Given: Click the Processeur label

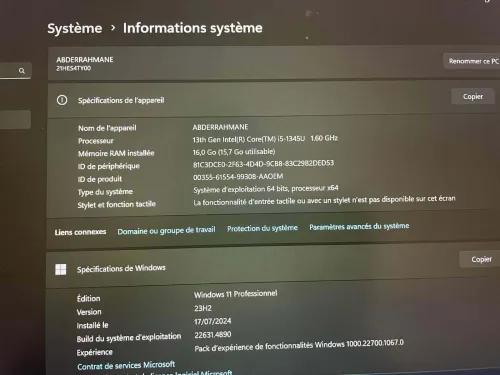Looking at the screenshot, I should point(96,141).
